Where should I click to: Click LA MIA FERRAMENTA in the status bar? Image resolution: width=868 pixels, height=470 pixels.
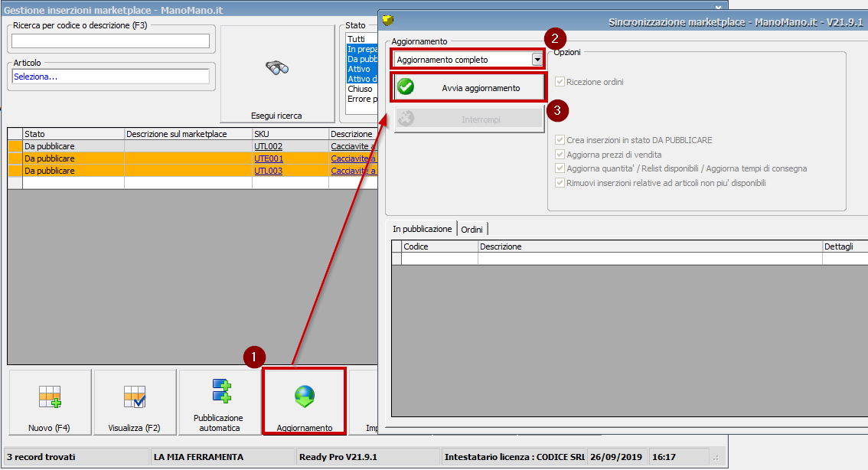click(x=199, y=457)
